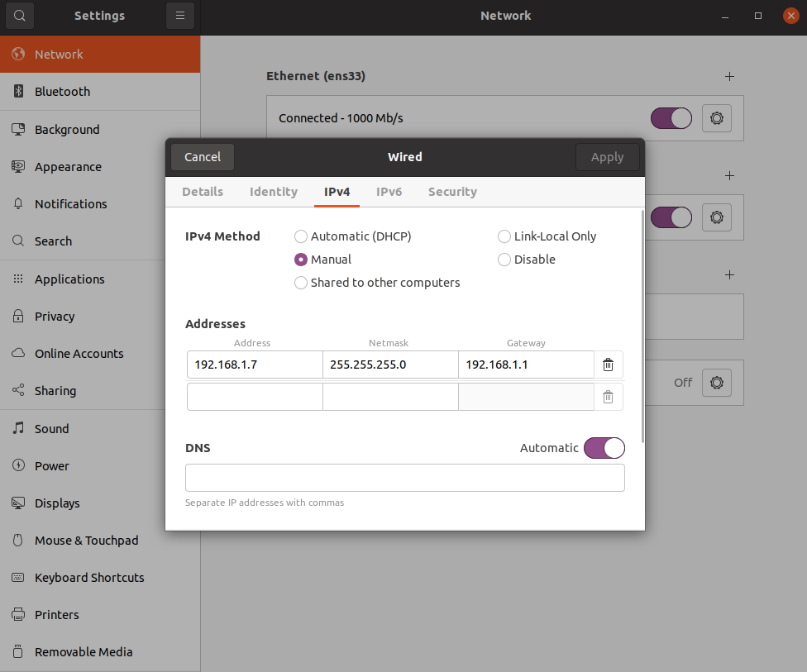807x672 pixels.
Task: Click the 192.168.1.1 gateway field
Action: click(526, 365)
